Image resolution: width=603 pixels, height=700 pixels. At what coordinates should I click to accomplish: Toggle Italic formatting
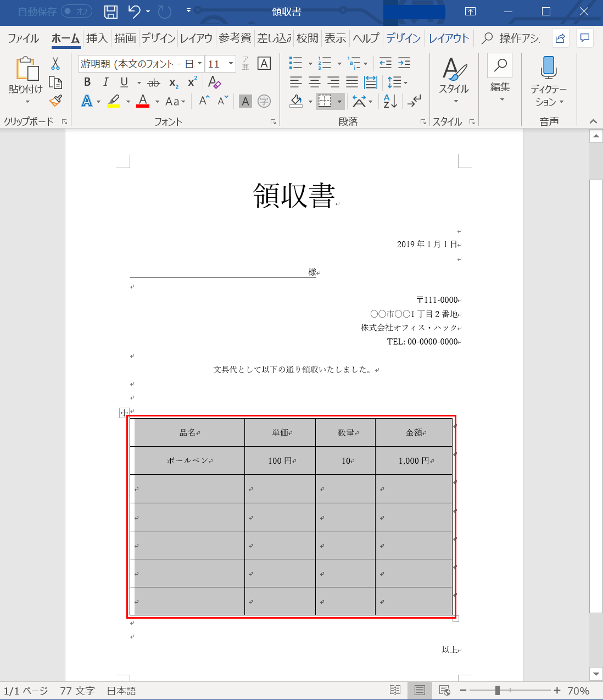pos(105,82)
